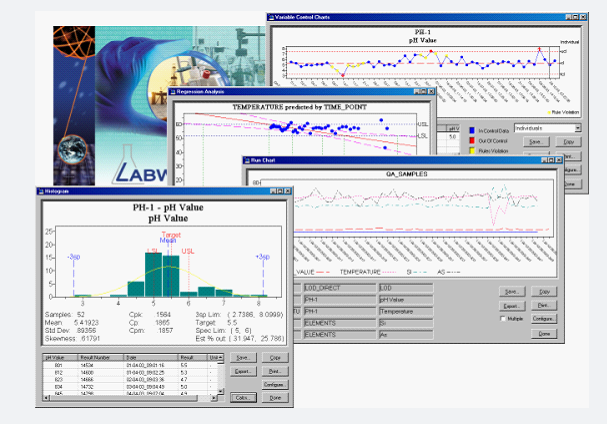Click the 'Samples: 52' statistic text
This screenshot has width=607, height=424.
[x=65, y=314]
